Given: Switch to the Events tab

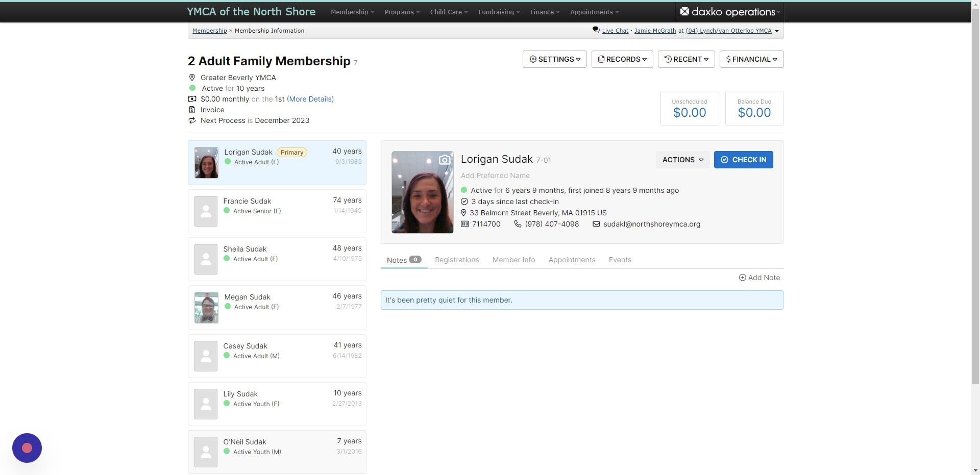Looking at the screenshot, I should [620, 260].
